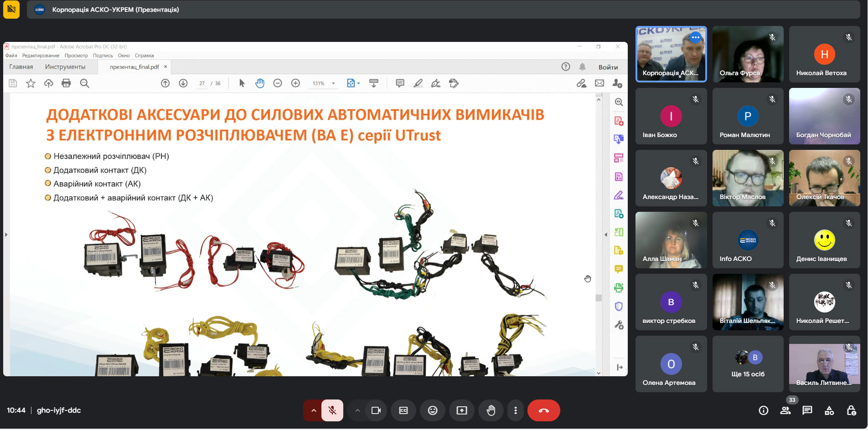Viewport: 868px width, 430px height.
Task: Activate the Acrobat selection arrow tool
Action: tap(242, 83)
